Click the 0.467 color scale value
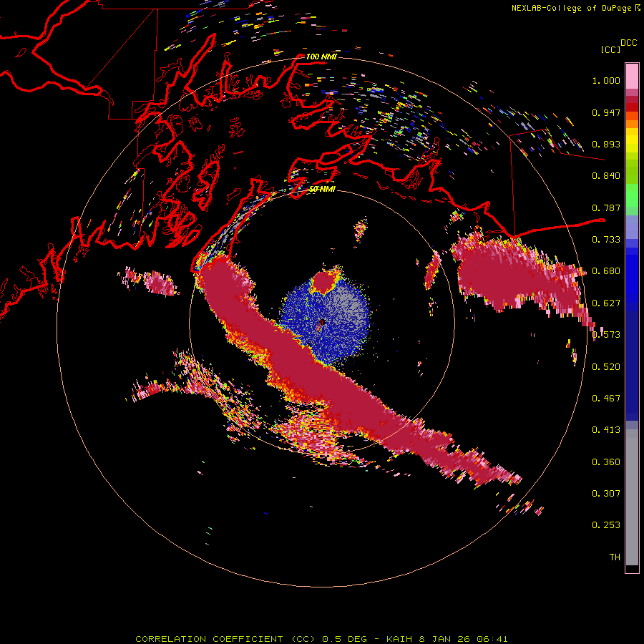 pos(606,399)
